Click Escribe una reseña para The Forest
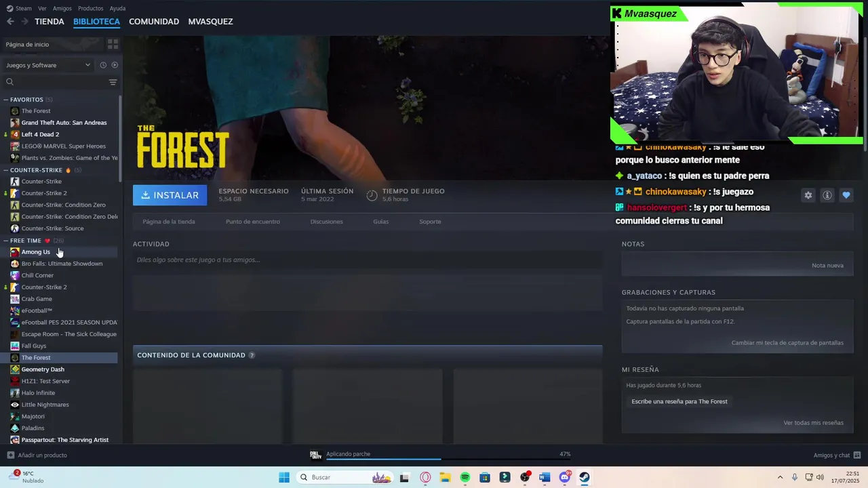The width and height of the screenshot is (868, 488). (x=679, y=401)
